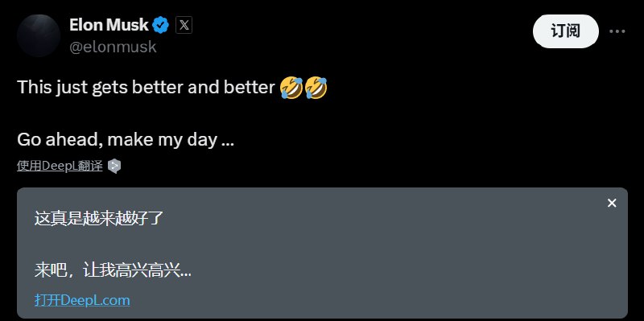Click the empty black background of the post

tap(452, 123)
